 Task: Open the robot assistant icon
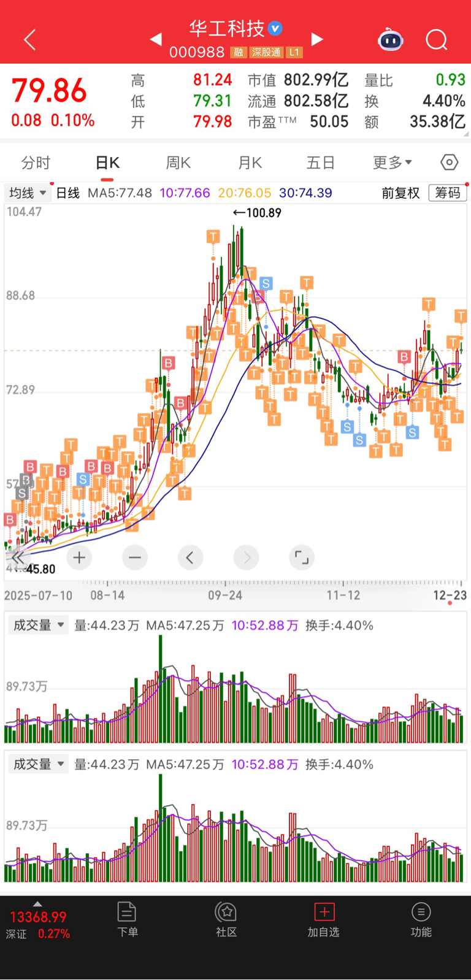(390, 40)
